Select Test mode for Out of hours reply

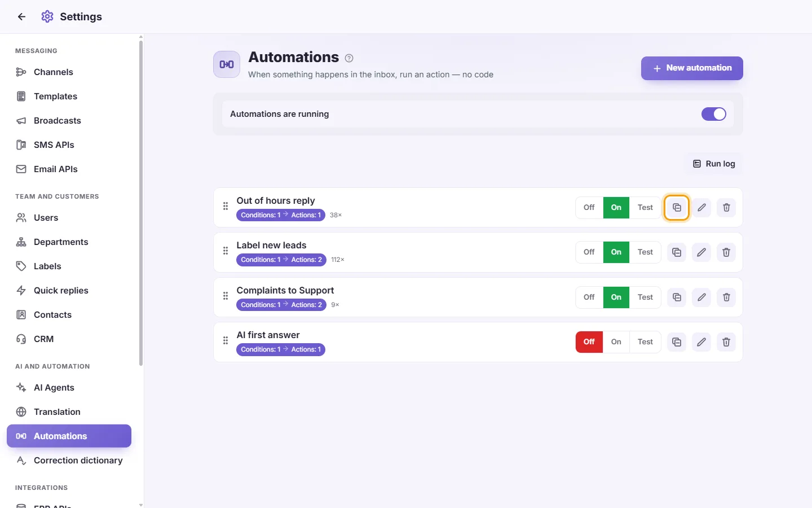tap(645, 208)
